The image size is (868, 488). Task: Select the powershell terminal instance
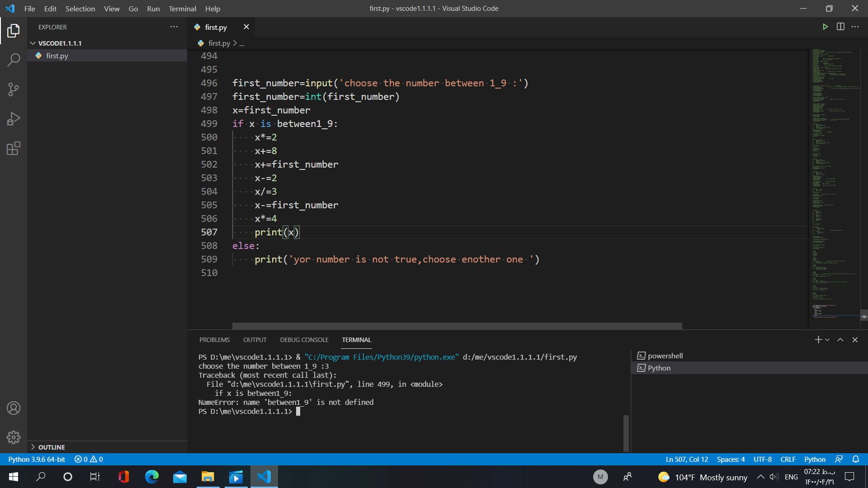click(750, 356)
